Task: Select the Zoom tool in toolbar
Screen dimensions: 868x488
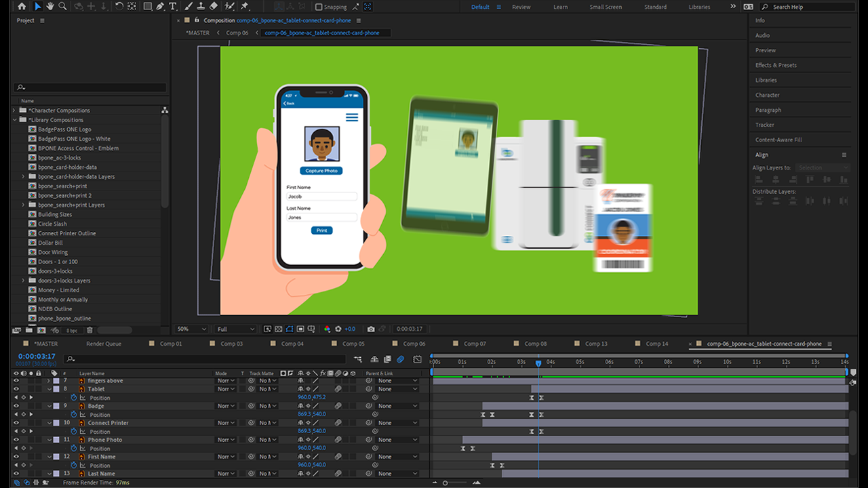Action: click(62, 6)
